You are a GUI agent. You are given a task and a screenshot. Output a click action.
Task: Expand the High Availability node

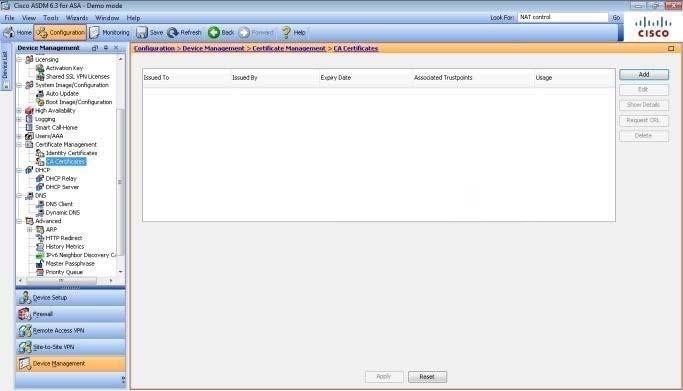point(19,111)
